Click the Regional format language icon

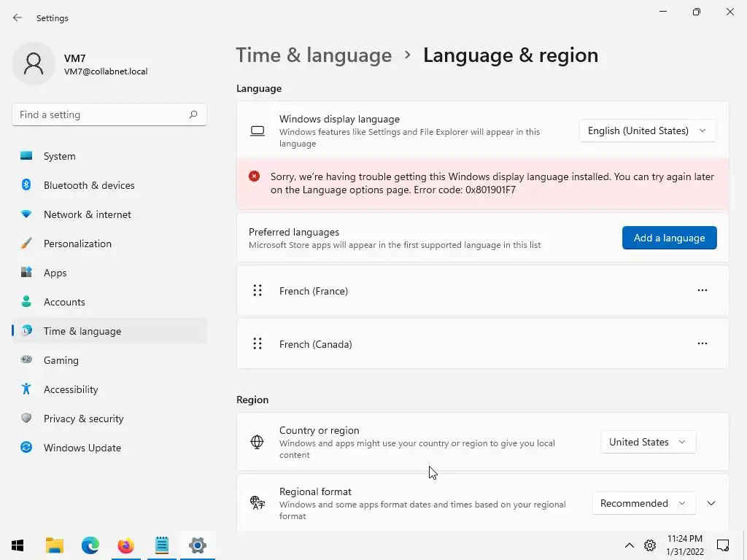pyautogui.click(x=258, y=503)
